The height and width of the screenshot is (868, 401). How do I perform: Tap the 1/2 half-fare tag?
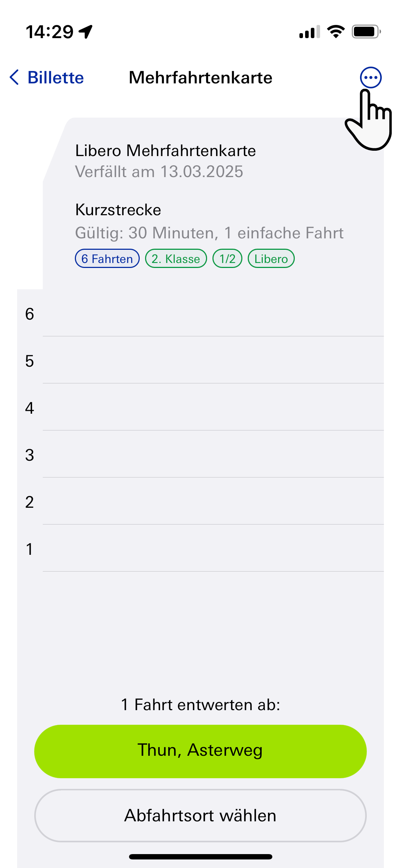pos(227,258)
